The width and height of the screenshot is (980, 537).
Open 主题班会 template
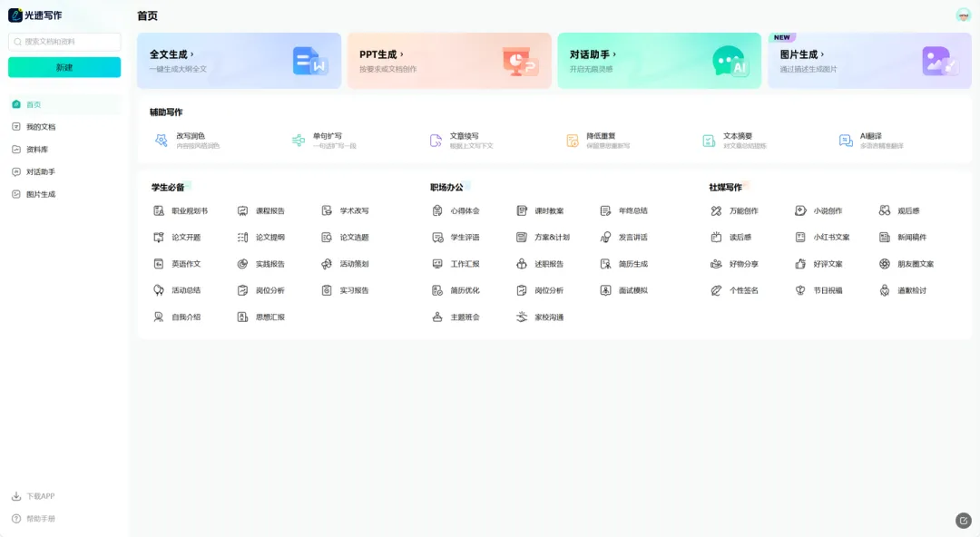point(456,317)
